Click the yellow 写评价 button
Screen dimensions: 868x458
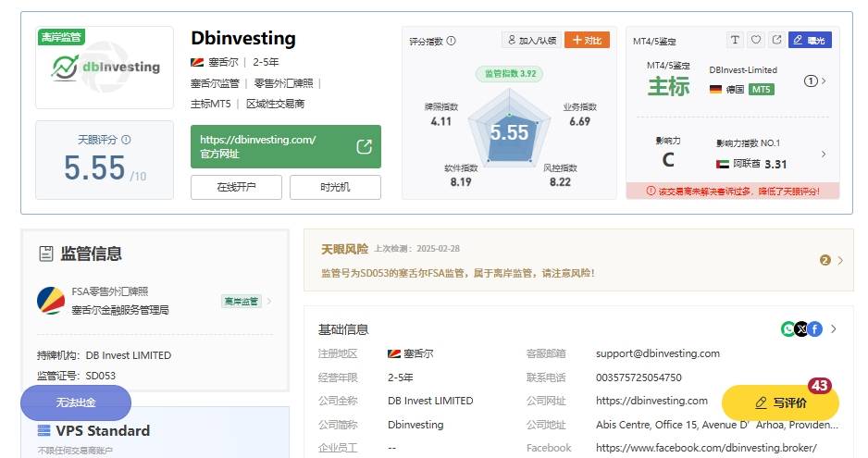(780, 402)
